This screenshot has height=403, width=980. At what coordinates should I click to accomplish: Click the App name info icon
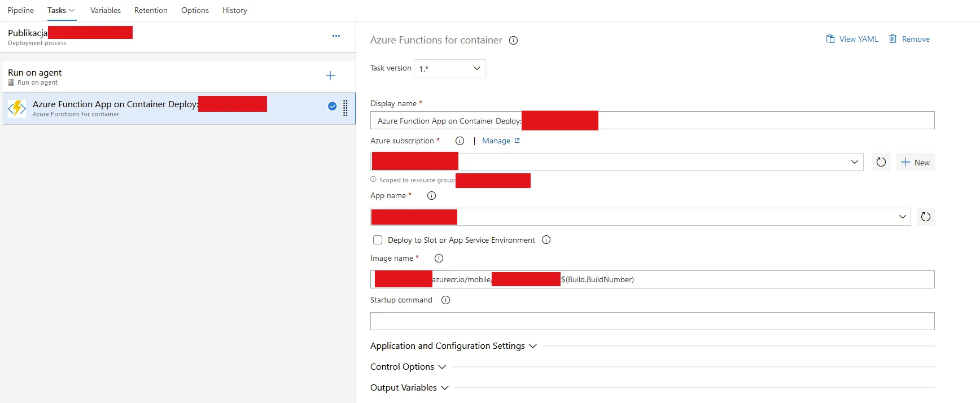point(431,196)
